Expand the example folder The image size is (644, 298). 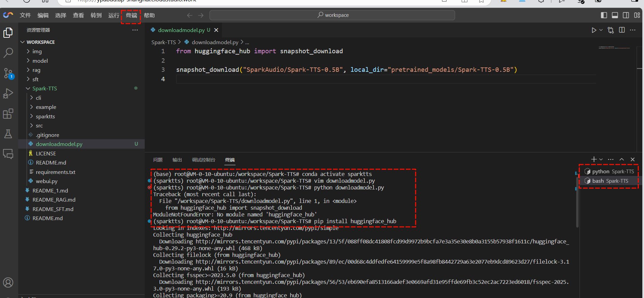click(x=82, y=107)
